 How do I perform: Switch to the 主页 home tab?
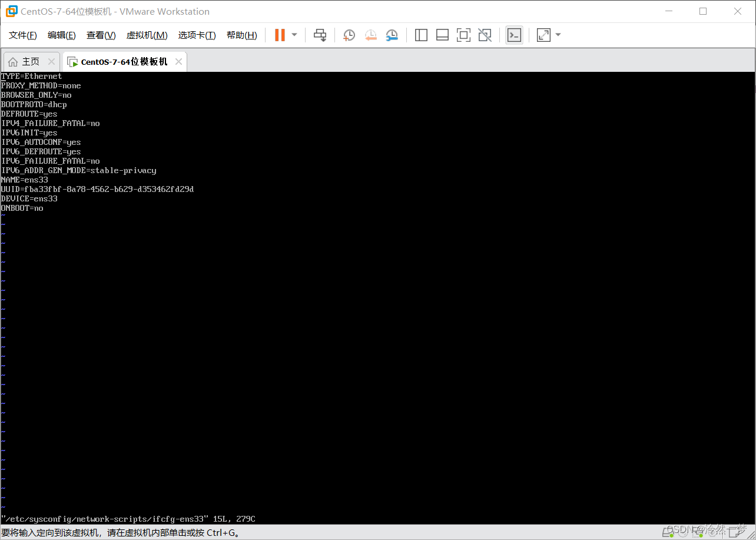[31, 62]
